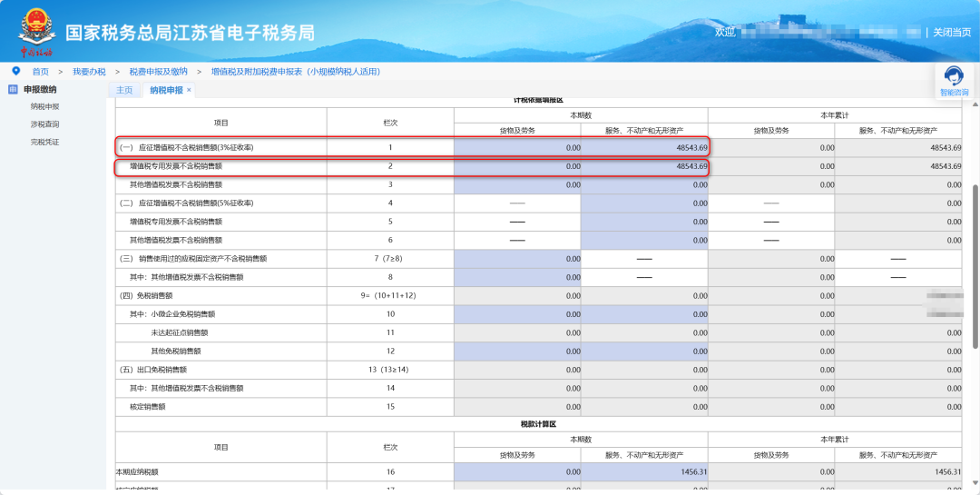Click the row label 应征增值税不含税销售额(5%征收率)
Screen dimensions: 980x495
(x=186, y=203)
